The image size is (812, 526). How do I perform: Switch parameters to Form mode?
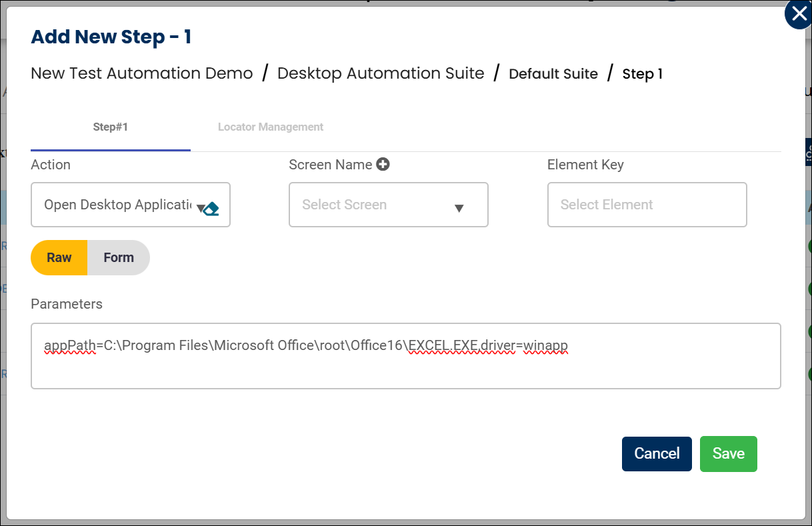(119, 257)
